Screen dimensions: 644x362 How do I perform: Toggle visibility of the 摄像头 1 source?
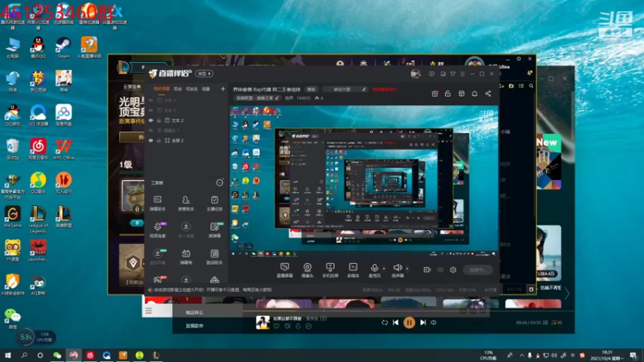pyautogui.click(x=151, y=130)
